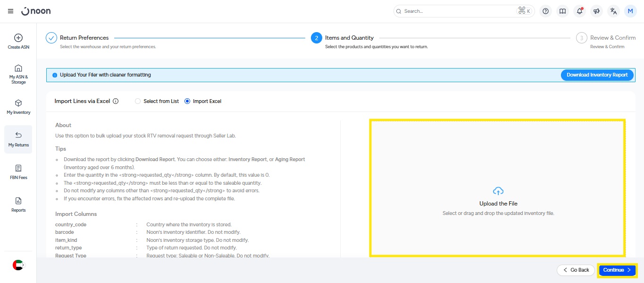Choose the Select from List option
The width and height of the screenshot is (644, 283).
point(138,101)
